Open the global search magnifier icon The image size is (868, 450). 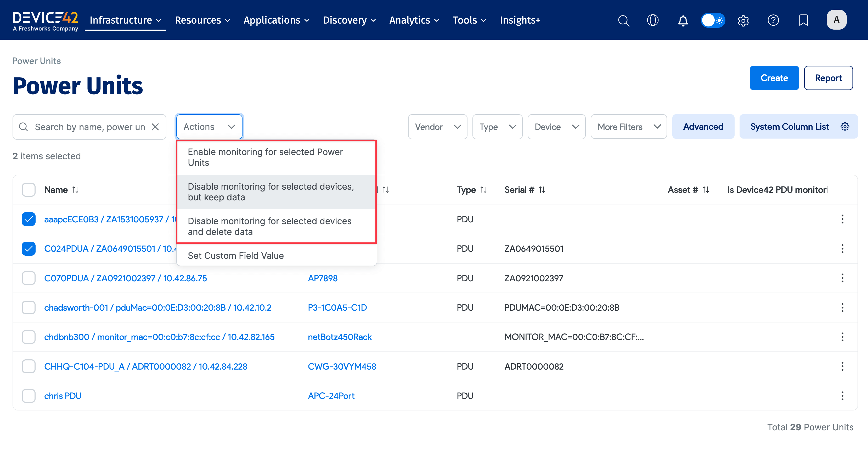(623, 20)
